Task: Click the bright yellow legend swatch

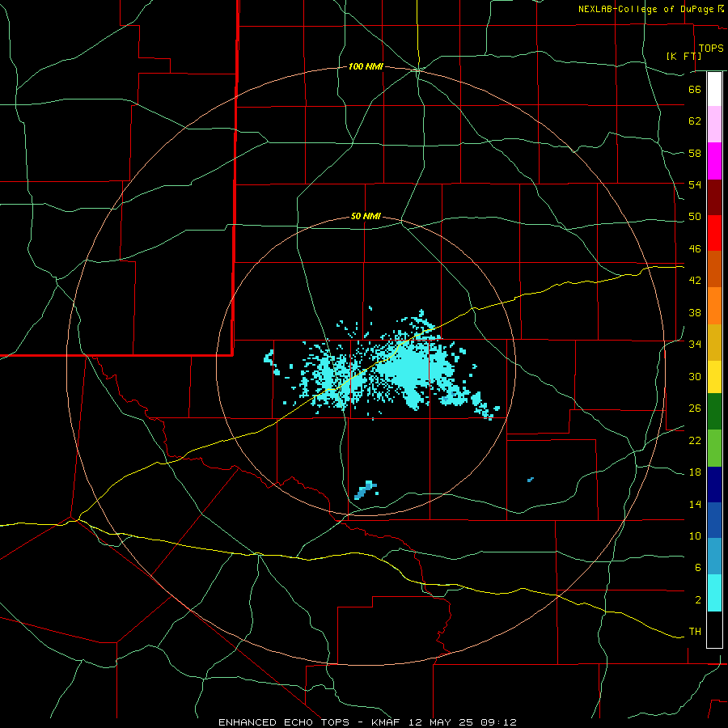Action: (x=714, y=377)
